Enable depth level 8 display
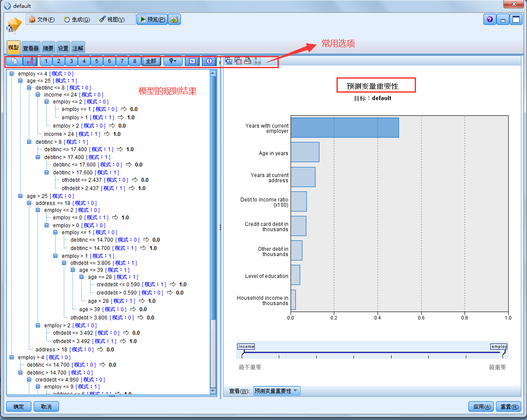 [x=134, y=61]
